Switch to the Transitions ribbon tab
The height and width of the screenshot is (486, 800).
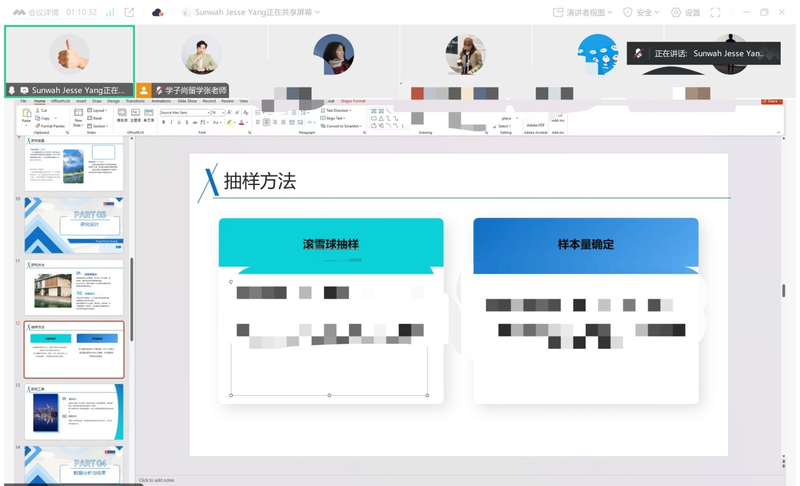click(x=135, y=101)
